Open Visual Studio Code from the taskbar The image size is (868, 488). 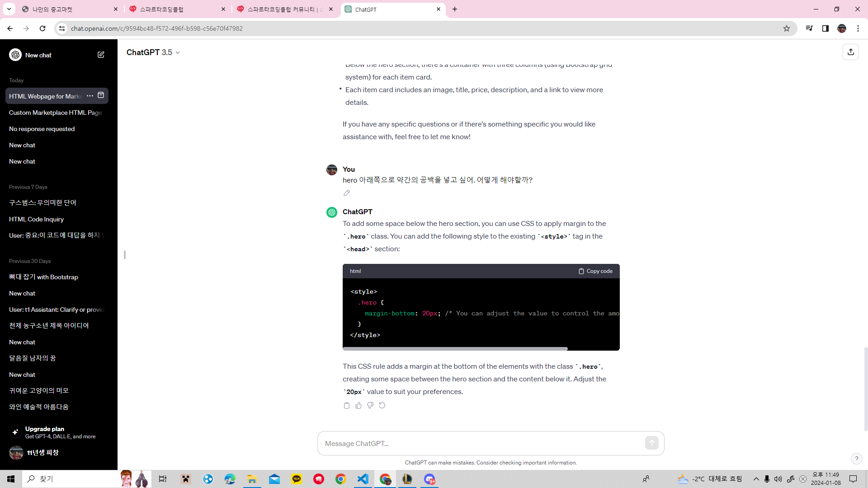(363, 479)
